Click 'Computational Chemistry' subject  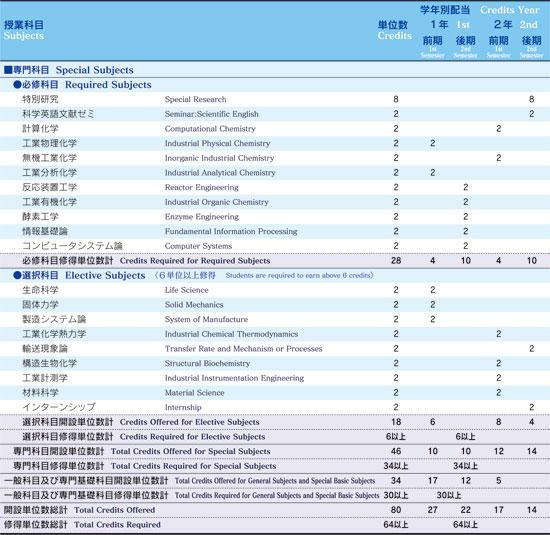tap(210, 129)
